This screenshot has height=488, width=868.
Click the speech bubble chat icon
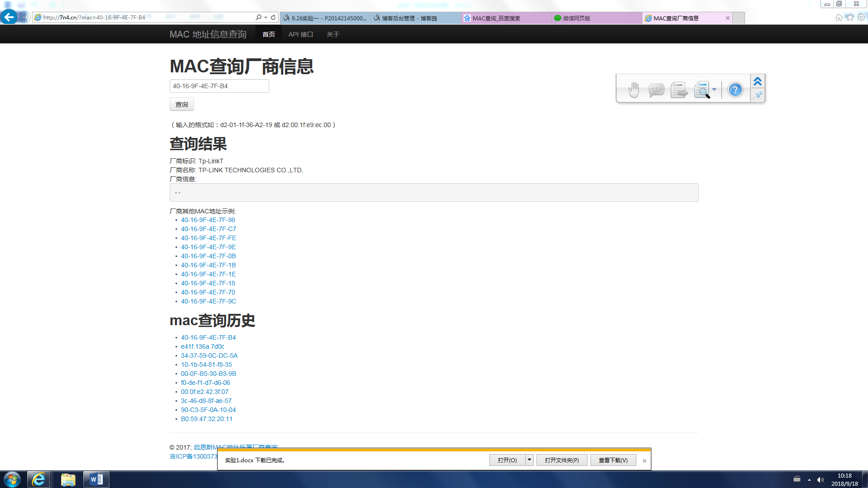(x=656, y=90)
